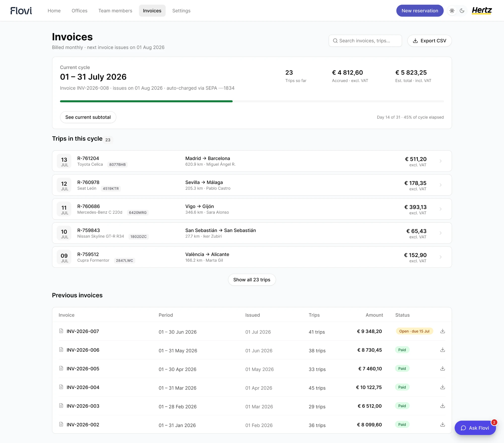Click the € 5 823,25 estimated total

pyautogui.click(x=411, y=73)
